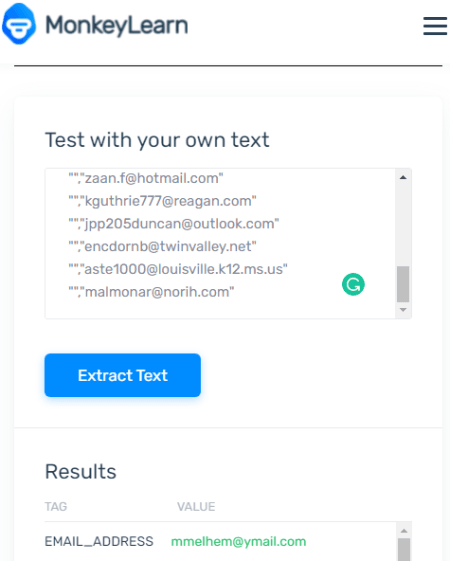
Task: Click the kguthrie777@reagan.com line in the text area
Action: pos(162,201)
